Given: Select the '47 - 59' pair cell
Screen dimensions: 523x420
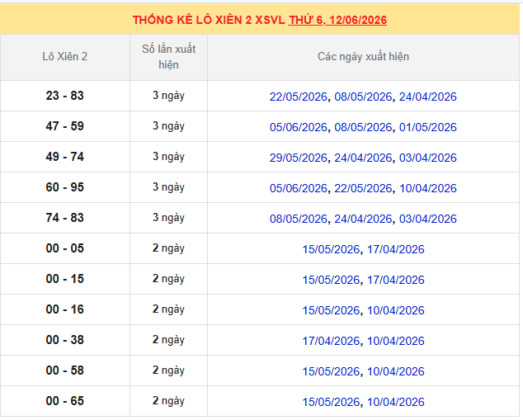Looking at the screenshot, I should tap(64, 126).
